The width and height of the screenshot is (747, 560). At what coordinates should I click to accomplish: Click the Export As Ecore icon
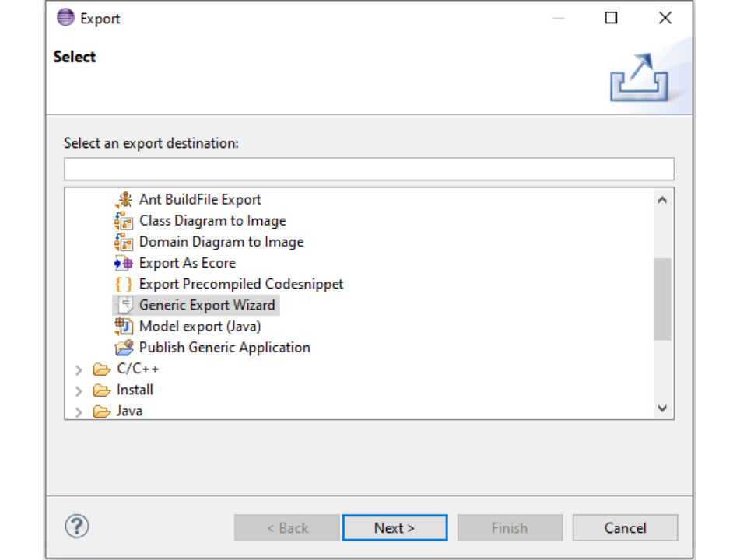tap(124, 263)
